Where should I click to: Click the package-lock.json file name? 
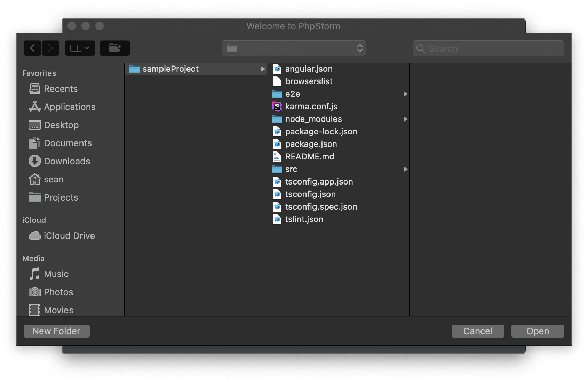click(321, 132)
